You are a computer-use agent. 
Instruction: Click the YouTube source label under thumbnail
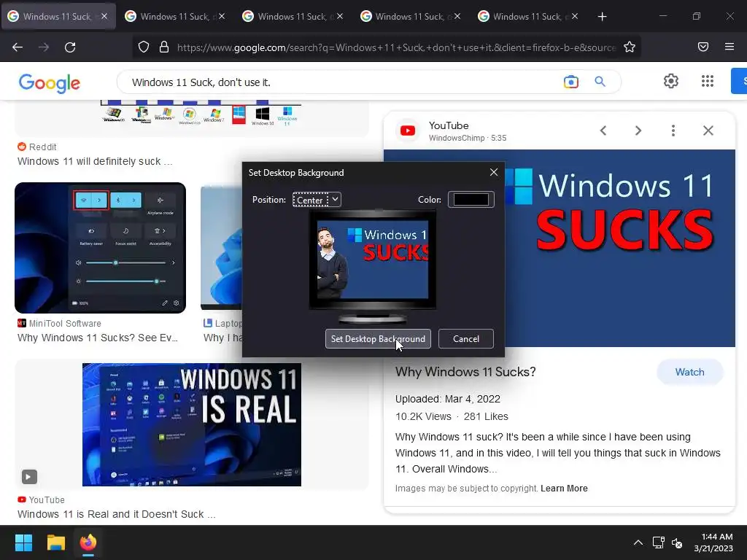click(x=41, y=500)
